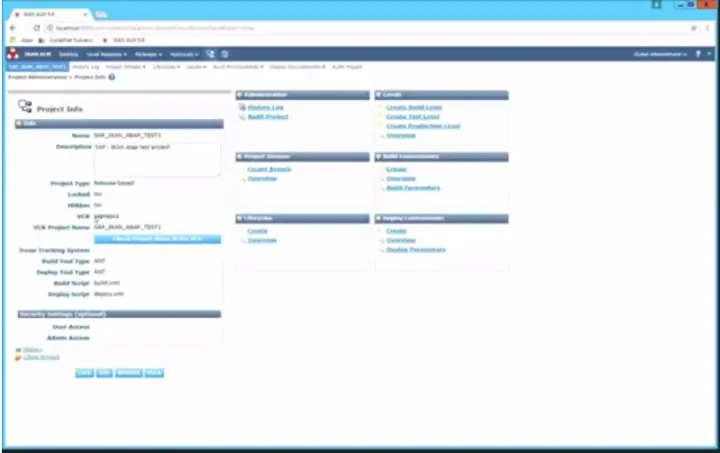The image size is (720, 453).
Task: Click the bookmark star icon in address bar
Action: point(692,28)
